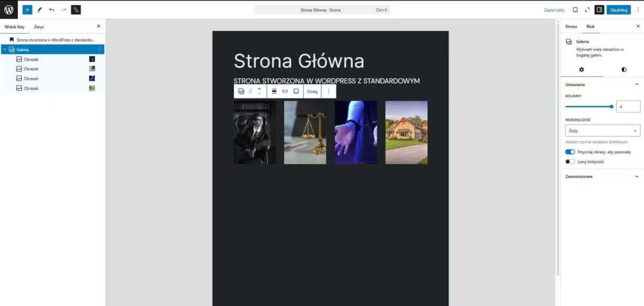Viewport: 644px width, 306px height.
Task: Close the list view panel
Action: point(98,26)
